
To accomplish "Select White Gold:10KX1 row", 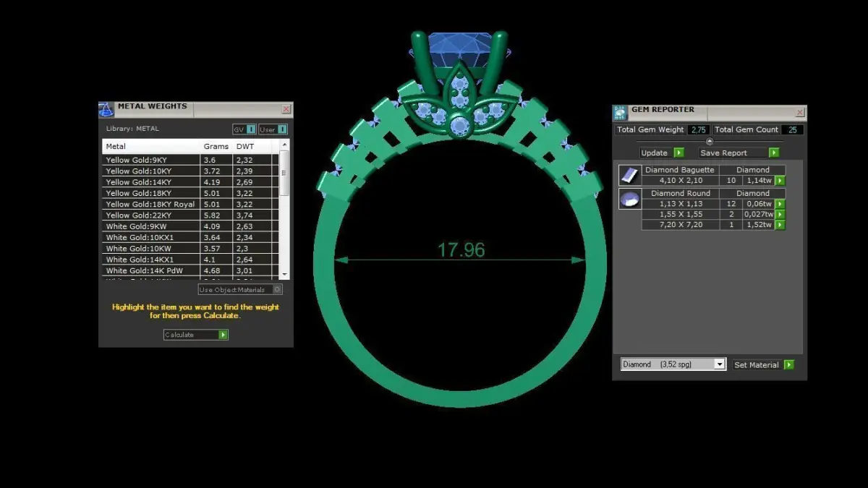I will [x=189, y=237].
